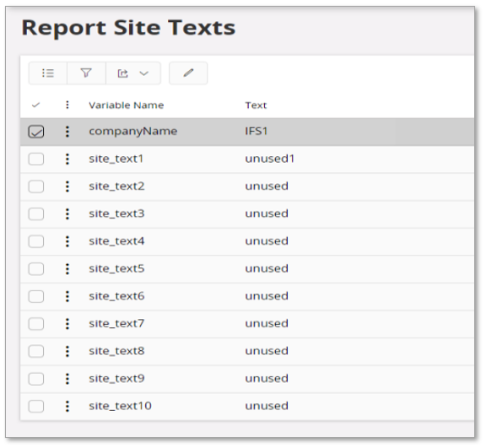Image resolution: width=486 pixels, height=448 pixels.
Task: Open column header three-dot menu
Action: click(x=67, y=105)
